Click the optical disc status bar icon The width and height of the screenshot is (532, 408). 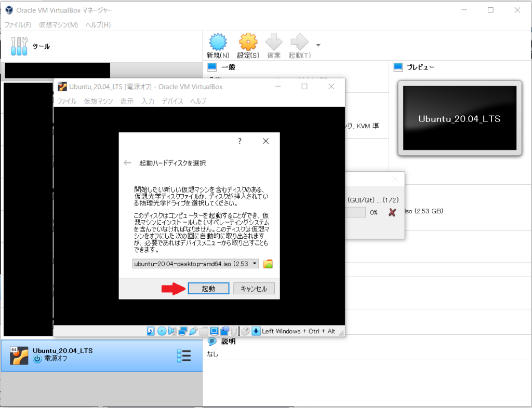(x=162, y=331)
